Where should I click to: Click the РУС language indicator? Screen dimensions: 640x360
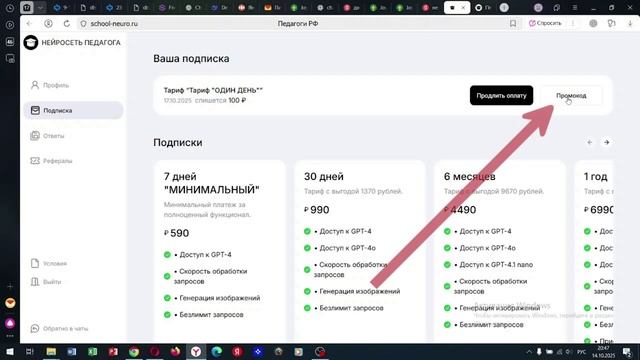(x=582, y=352)
